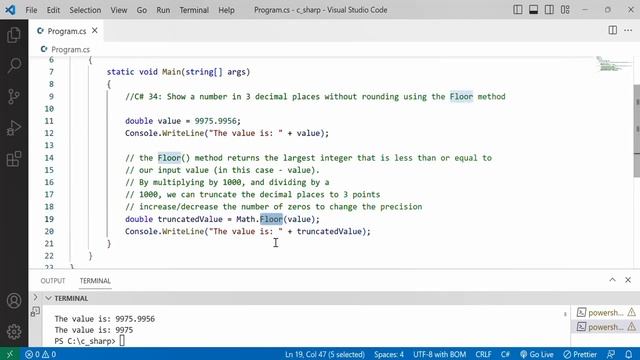Close the bottom panel

[628, 280]
